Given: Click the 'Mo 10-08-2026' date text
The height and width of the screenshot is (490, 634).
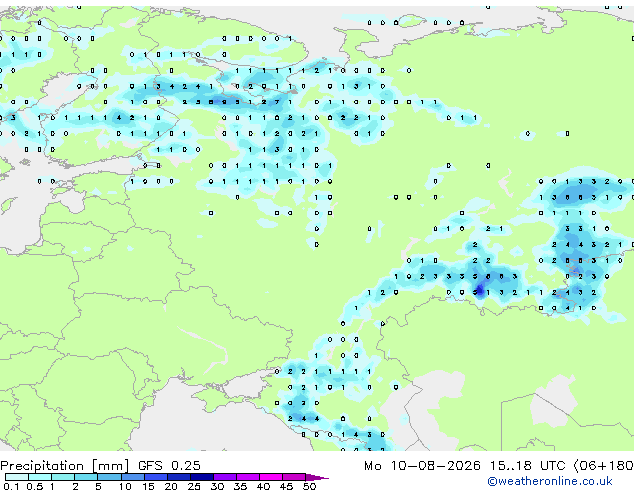Looking at the screenshot, I should pos(423,466).
